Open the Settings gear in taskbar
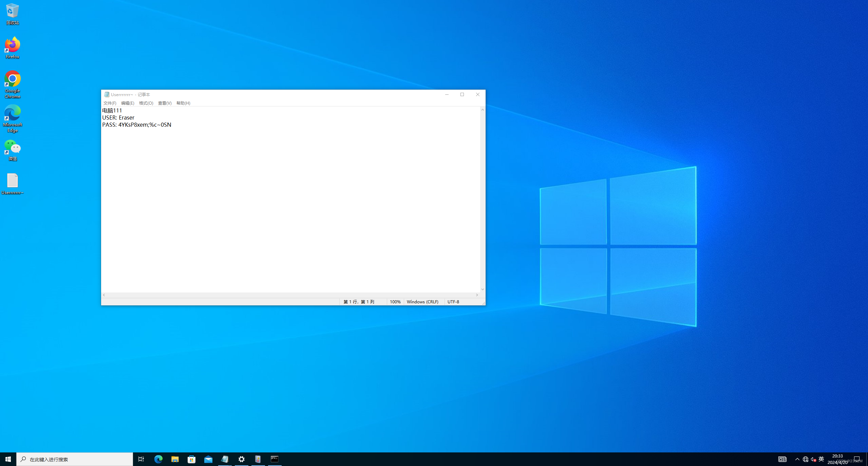868x466 pixels. click(x=241, y=459)
